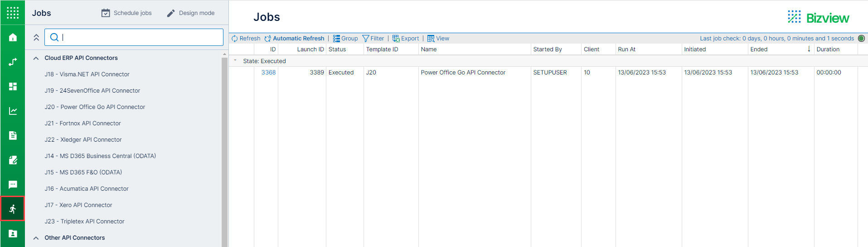
Task: Collapse Other API Connectors group
Action: point(36,238)
